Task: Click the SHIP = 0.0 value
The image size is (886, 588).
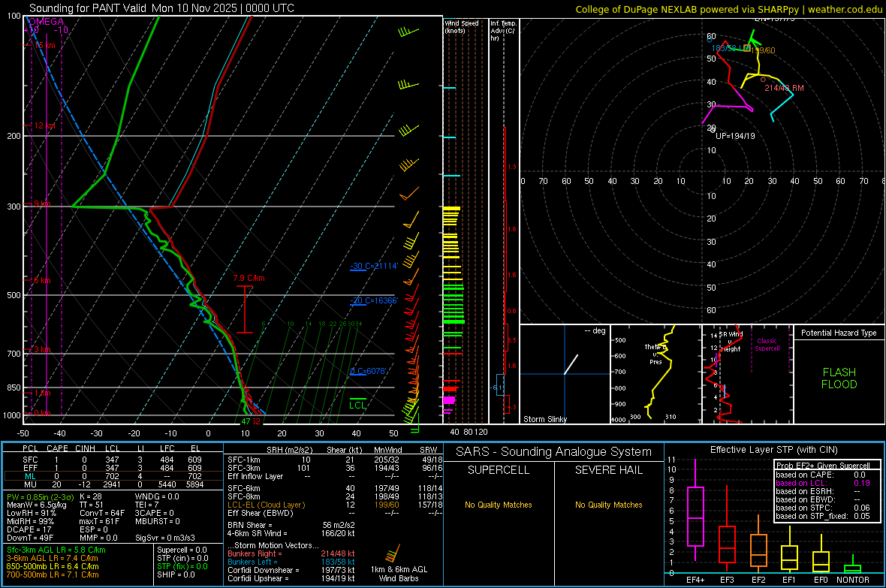Action: tap(176, 574)
